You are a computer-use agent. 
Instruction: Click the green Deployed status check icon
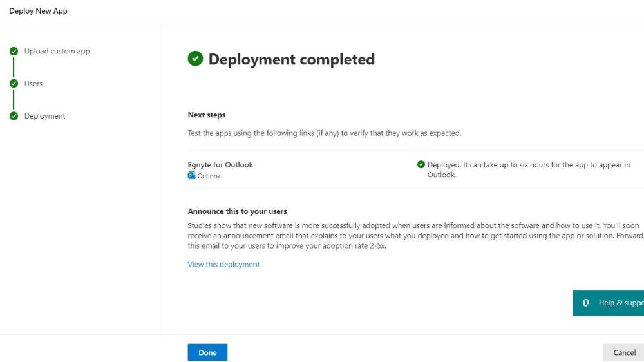click(x=421, y=164)
